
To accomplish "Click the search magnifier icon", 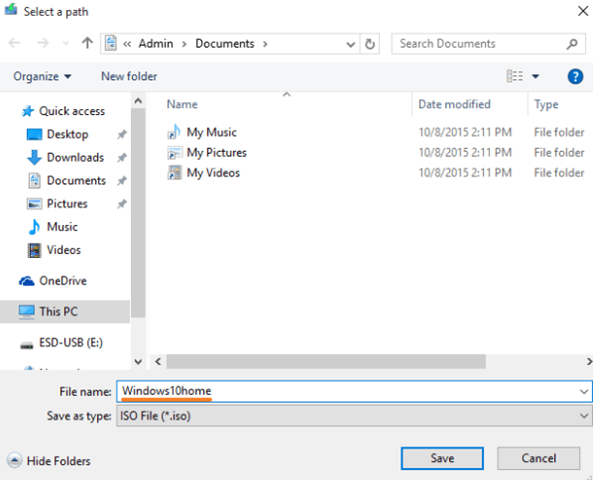I will 572,44.
